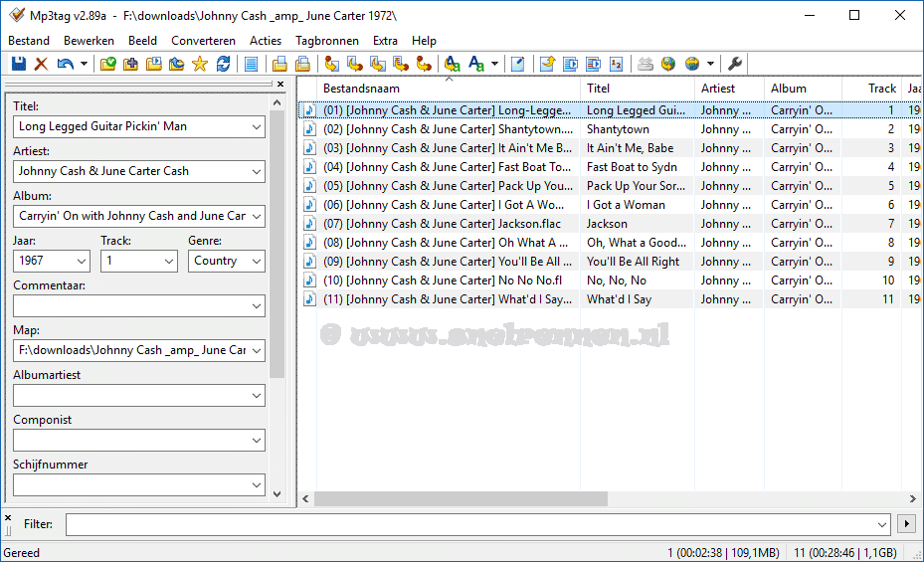Expand the Album field dropdown
The width and height of the screenshot is (924, 562).
tap(257, 216)
